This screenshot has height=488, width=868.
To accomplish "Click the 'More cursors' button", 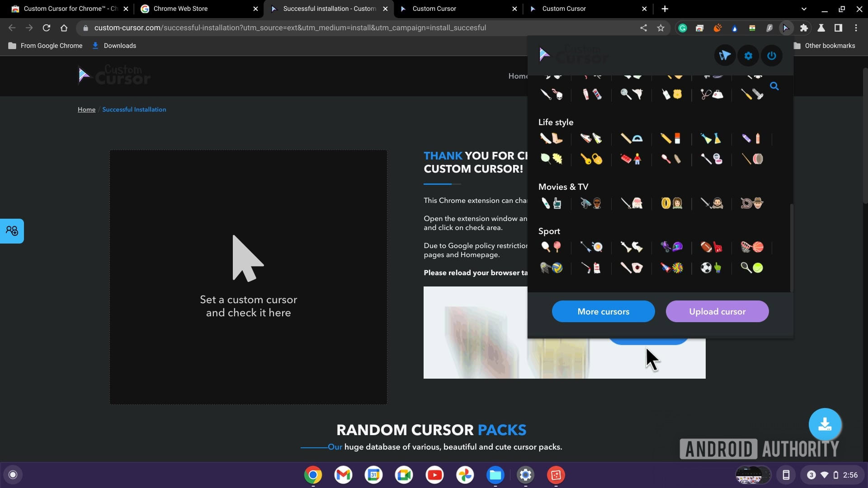I will pyautogui.click(x=604, y=311).
